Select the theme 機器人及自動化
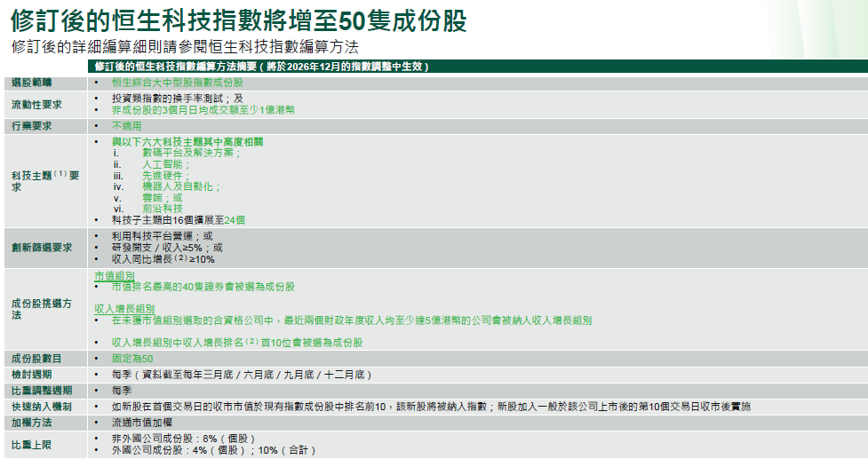868x459 pixels. pyautogui.click(x=181, y=187)
